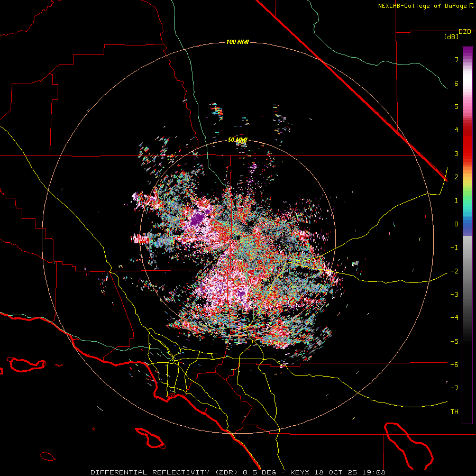Click the 5 value on color scale
The height and width of the screenshot is (476, 476).
click(456, 106)
